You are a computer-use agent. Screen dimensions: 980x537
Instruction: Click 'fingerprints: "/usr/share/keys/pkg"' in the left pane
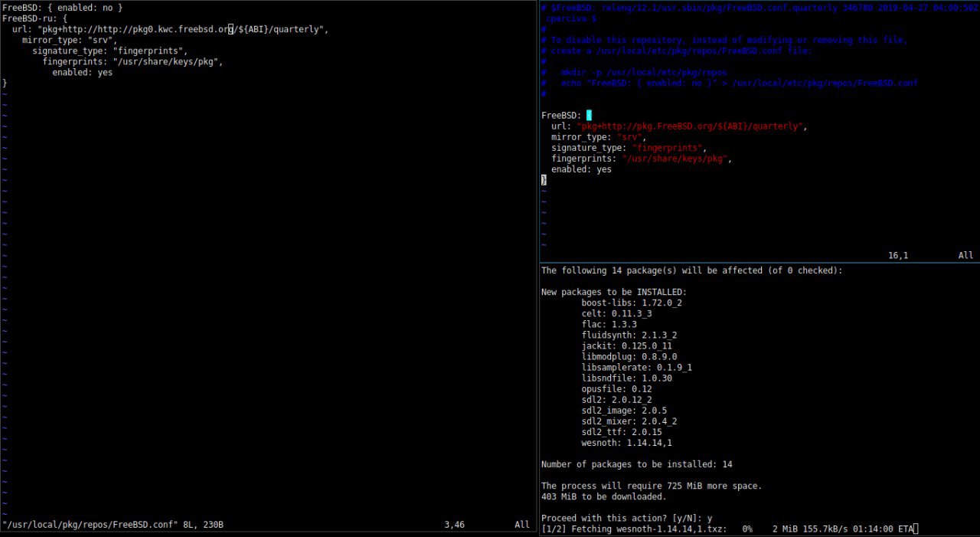coord(132,61)
